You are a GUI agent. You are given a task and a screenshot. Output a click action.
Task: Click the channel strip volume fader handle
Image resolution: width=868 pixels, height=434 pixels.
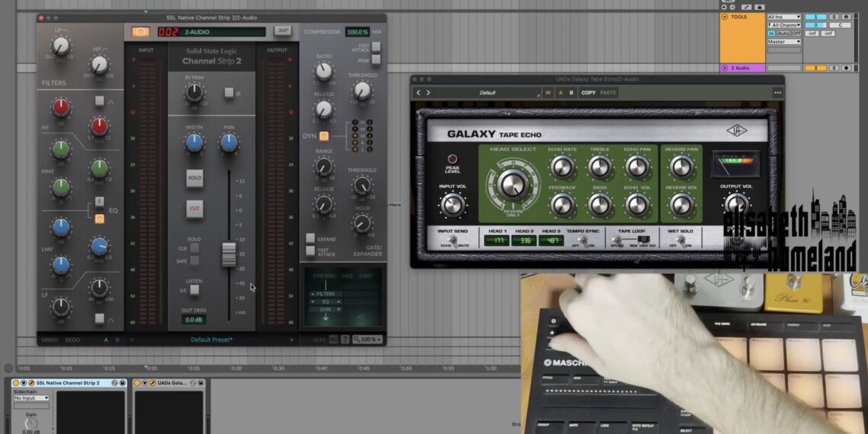pyautogui.click(x=229, y=255)
